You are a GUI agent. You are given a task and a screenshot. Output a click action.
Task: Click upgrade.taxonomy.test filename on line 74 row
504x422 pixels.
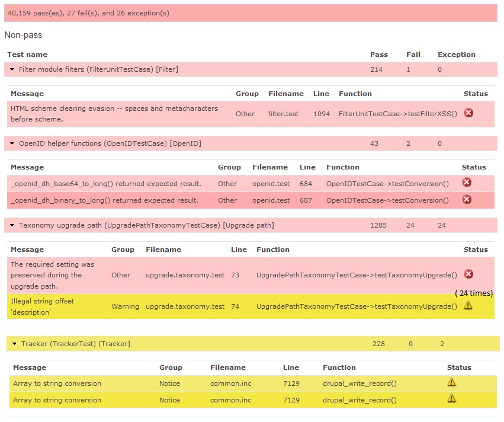tap(185, 306)
